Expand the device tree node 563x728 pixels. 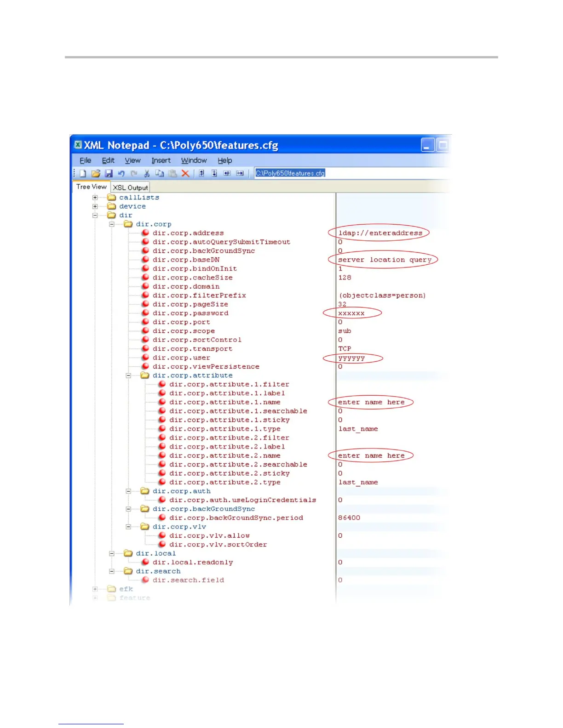point(95,206)
